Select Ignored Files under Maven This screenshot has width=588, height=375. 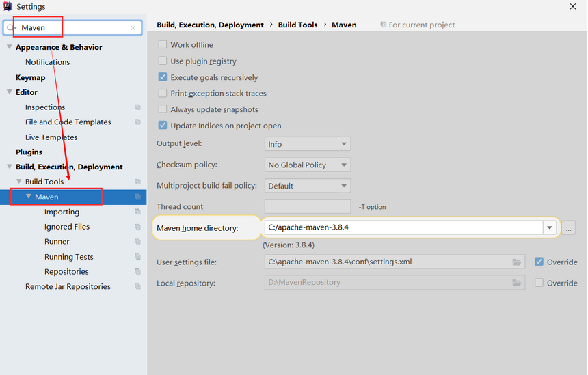click(x=67, y=227)
